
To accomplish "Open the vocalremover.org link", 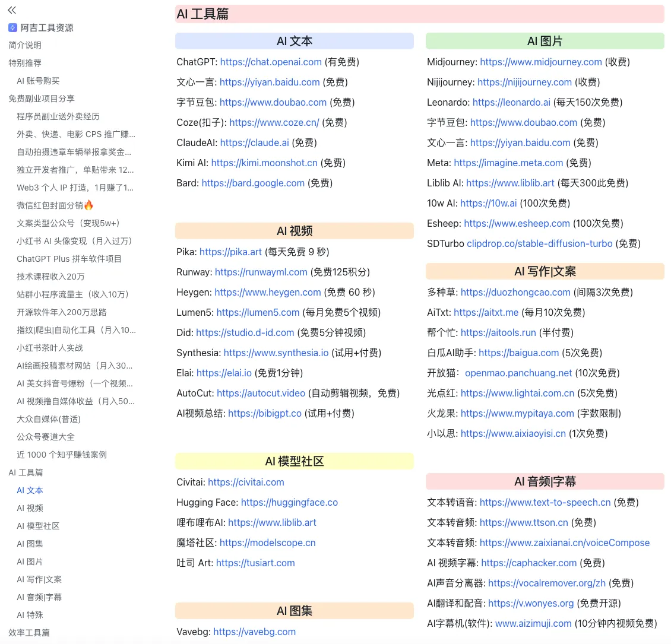I will click(x=547, y=583).
